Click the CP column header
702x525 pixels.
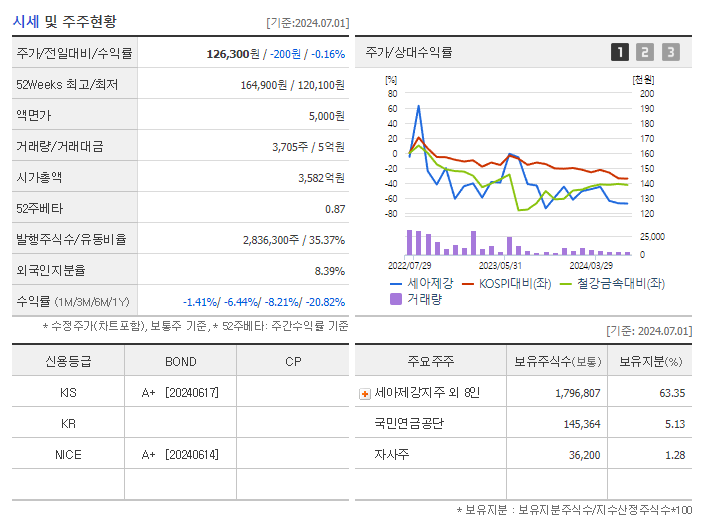tap(293, 362)
